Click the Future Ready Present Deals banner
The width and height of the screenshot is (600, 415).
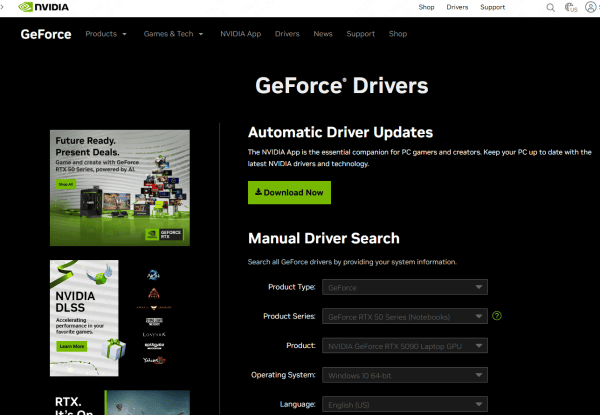click(120, 188)
